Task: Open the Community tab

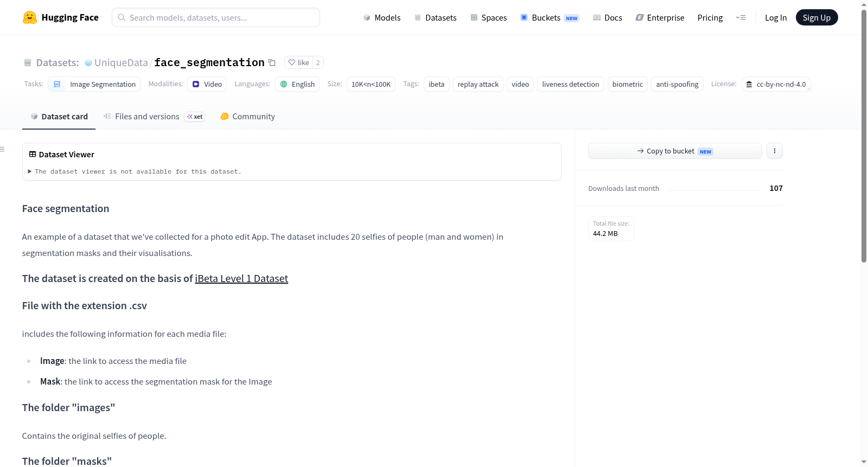Action: tap(247, 117)
